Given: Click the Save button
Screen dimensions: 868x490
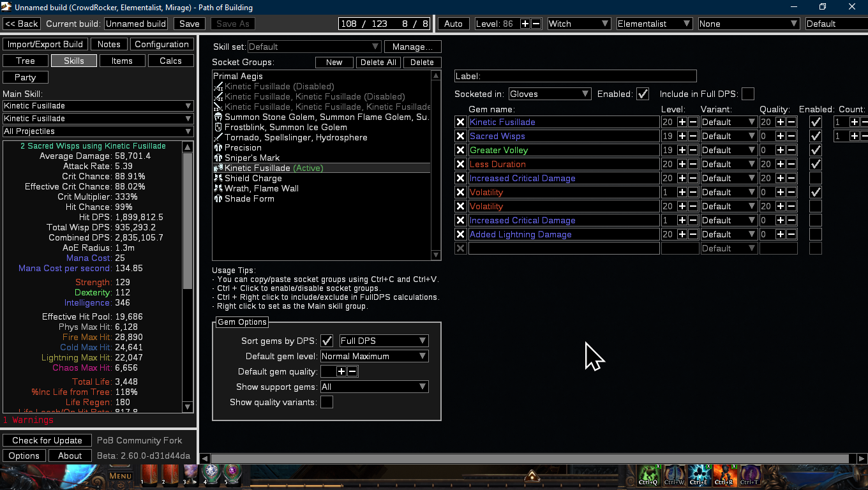Looking at the screenshot, I should point(189,24).
